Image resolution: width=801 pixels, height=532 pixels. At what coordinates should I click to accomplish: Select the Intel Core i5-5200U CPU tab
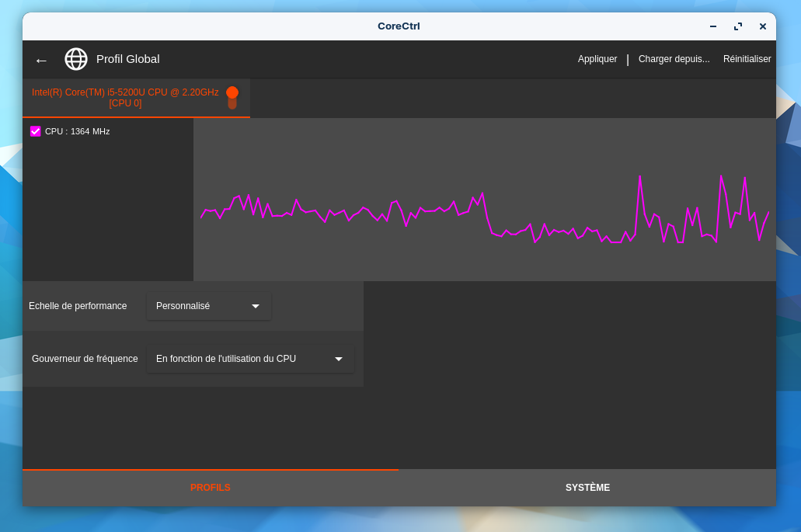[125, 98]
